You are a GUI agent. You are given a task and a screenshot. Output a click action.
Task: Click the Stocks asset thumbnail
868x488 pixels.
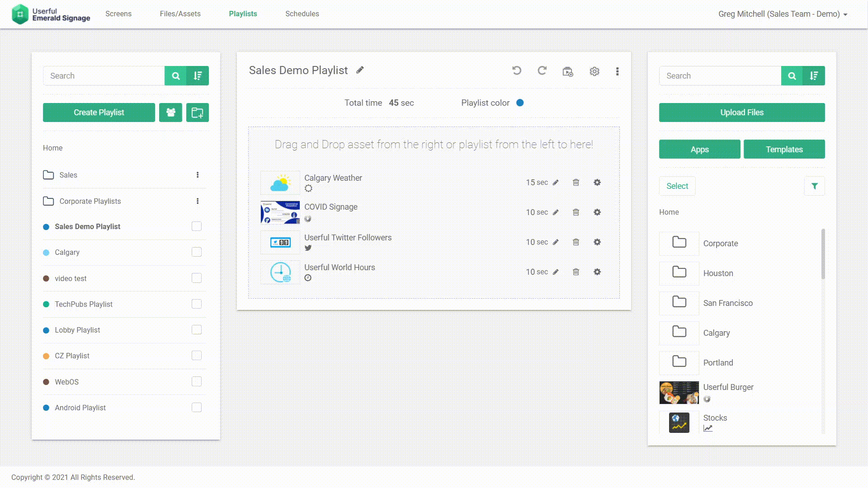679,422
